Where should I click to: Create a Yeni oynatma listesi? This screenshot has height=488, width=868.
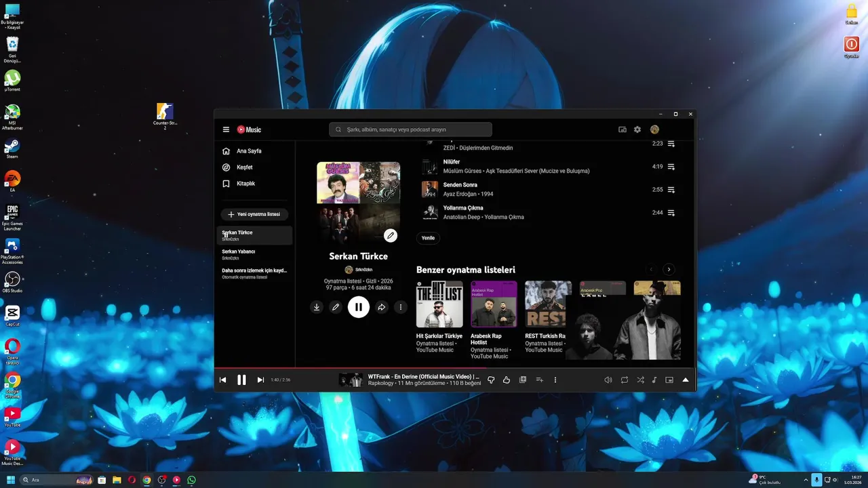pyautogui.click(x=254, y=214)
